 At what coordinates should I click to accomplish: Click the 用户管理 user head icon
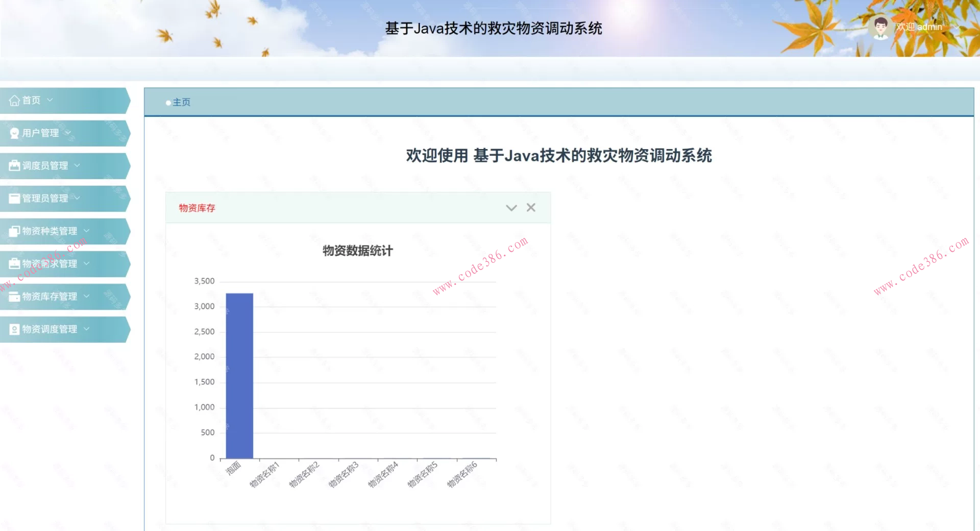pos(14,133)
